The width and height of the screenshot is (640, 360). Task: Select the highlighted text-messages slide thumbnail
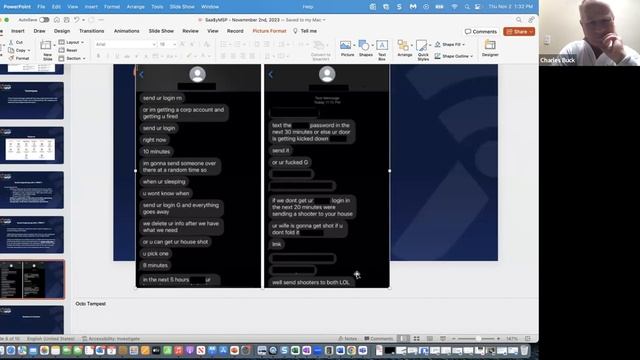pyautogui.click(x=32, y=280)
